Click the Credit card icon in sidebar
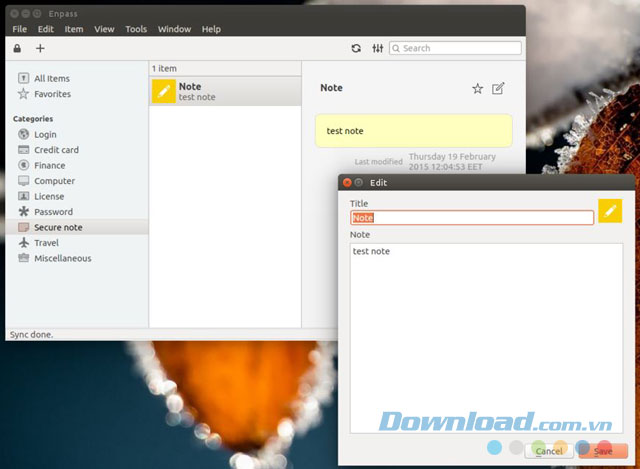 [x=24, y=149]
